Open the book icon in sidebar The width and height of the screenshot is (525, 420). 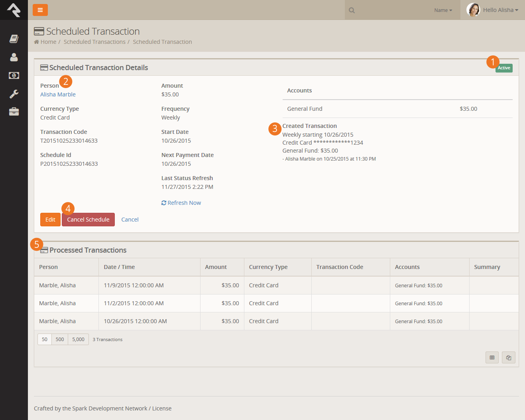point(14,39)
